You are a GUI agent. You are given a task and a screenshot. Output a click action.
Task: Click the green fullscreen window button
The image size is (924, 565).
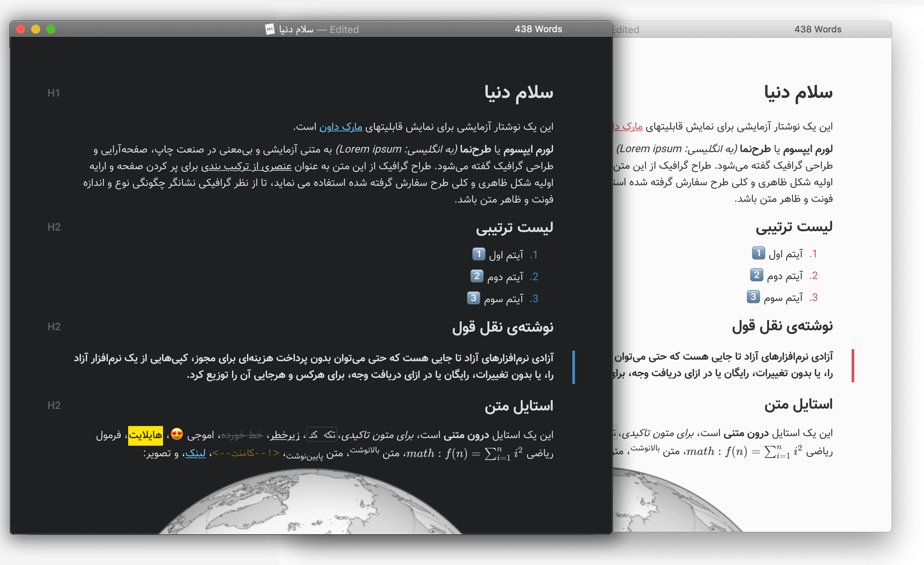51,29
